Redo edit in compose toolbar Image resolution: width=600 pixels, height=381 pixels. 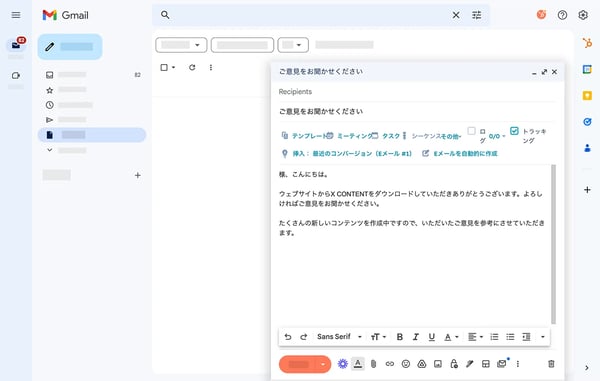click(x=304, y=337)
